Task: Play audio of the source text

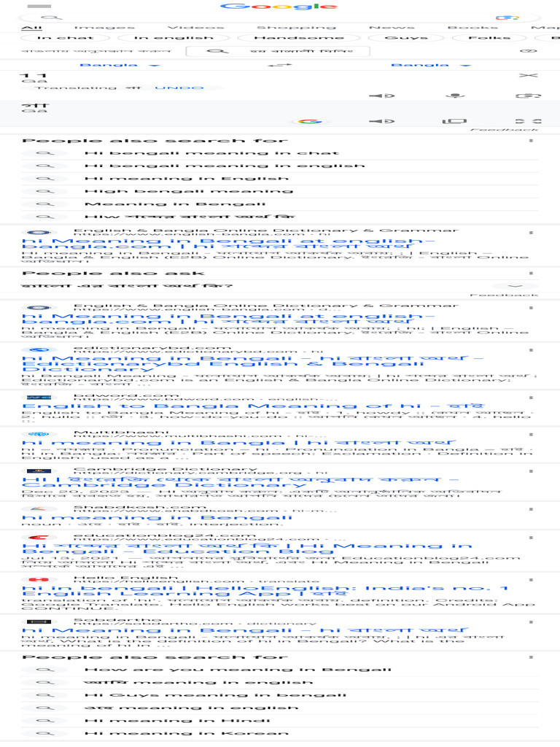Action: pyautogui.click(x=382, y=96)
